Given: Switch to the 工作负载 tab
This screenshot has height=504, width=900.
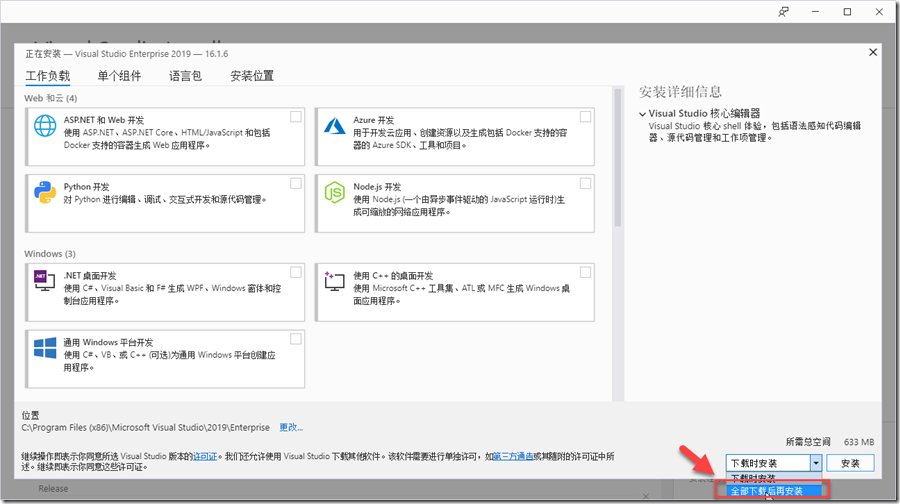Looking at the screenshot, I should [48, 76].
